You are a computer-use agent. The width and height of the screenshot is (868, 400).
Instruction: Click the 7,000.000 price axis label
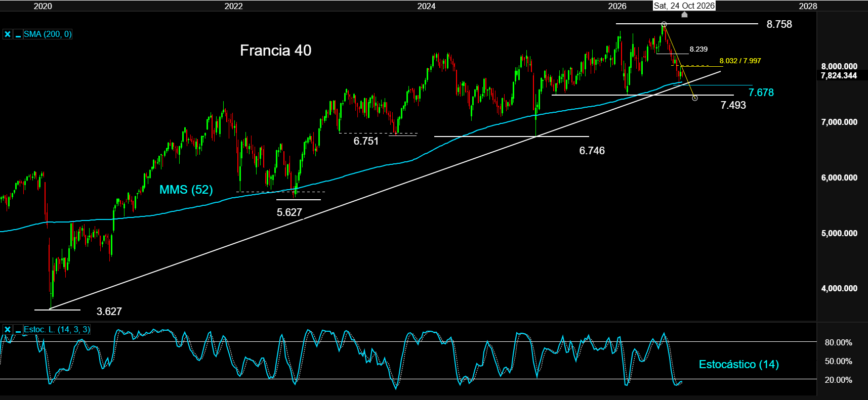[x=839, y=122]
